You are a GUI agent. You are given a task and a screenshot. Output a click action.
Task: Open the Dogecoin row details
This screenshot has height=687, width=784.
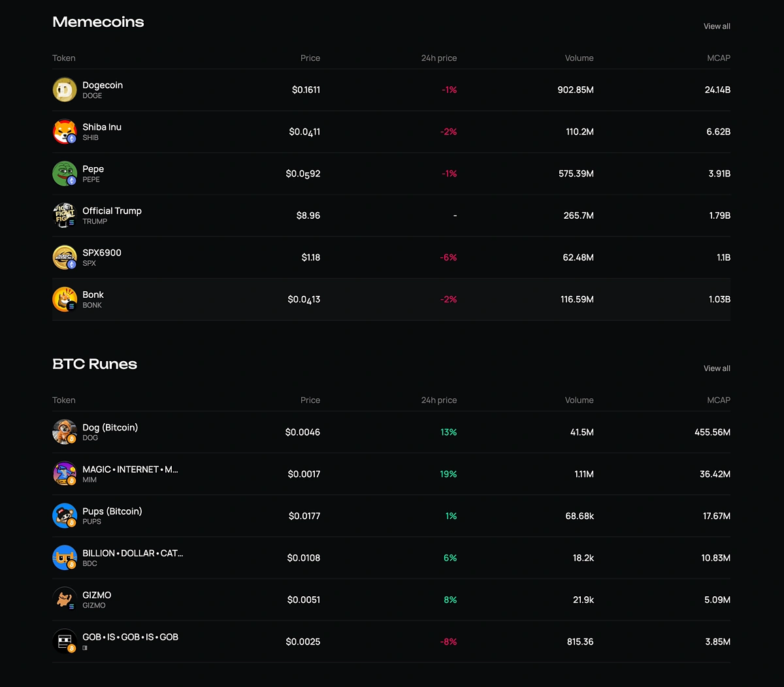pos(392,89)
